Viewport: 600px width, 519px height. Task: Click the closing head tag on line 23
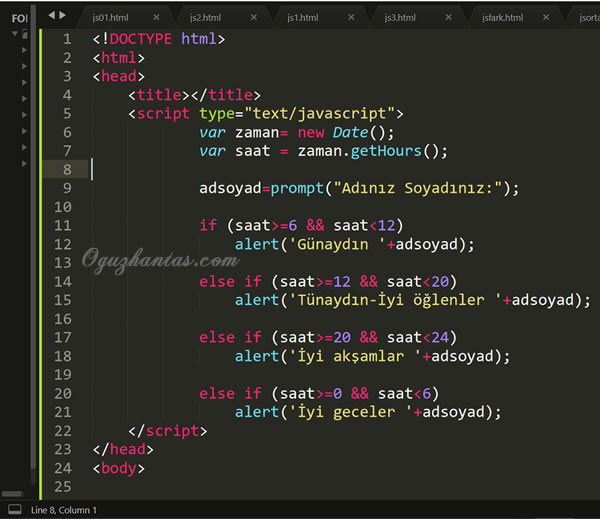(x=123, y=449)
